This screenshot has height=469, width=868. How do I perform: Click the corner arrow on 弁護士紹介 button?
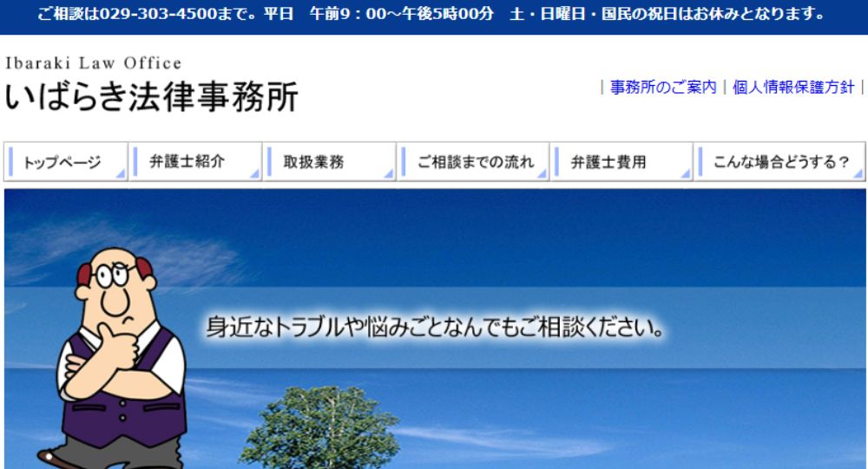pos(255,175)
